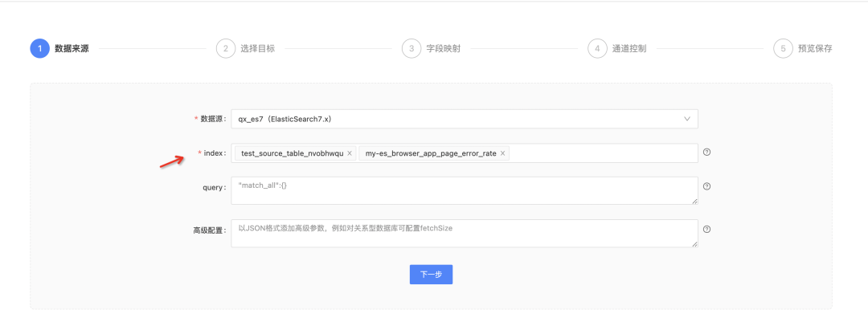Go to step 3 字段映射
This screenshot has height=326, width=868.
pyautogui.click(x=432, y=49)
